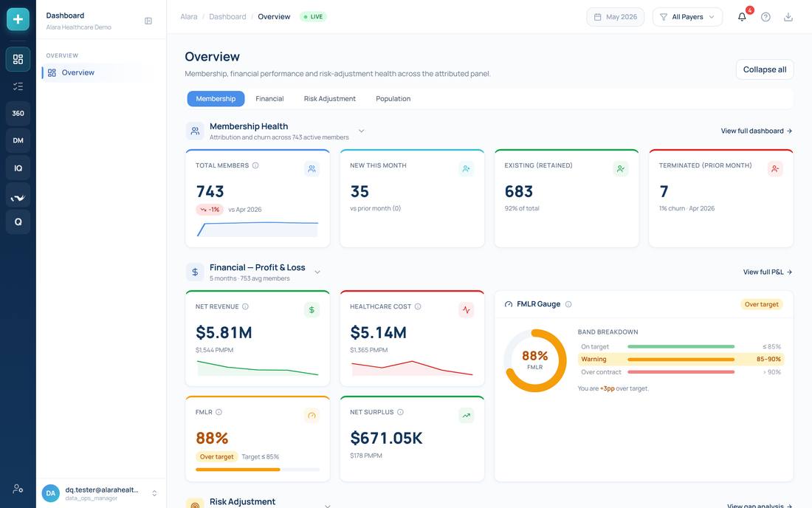Click the Net Revenue green sparkline
This screenshot has width=812, height=508.
click(258, 368)
